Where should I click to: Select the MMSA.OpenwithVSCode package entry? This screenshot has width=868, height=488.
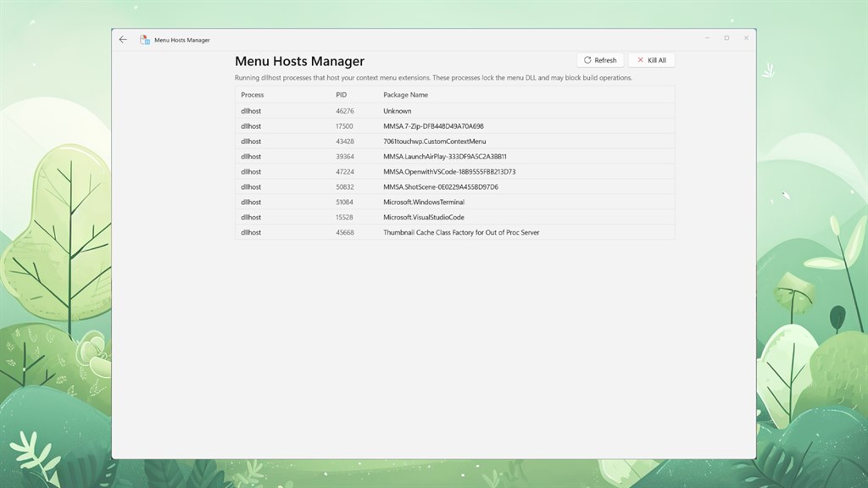(449, 171)
